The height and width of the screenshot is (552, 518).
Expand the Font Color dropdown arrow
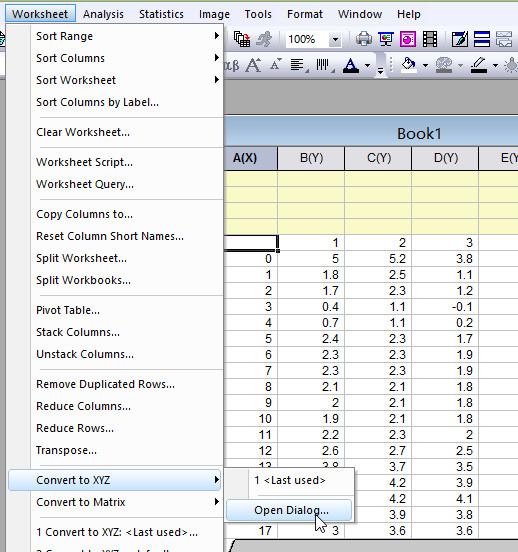click(367, 65)
